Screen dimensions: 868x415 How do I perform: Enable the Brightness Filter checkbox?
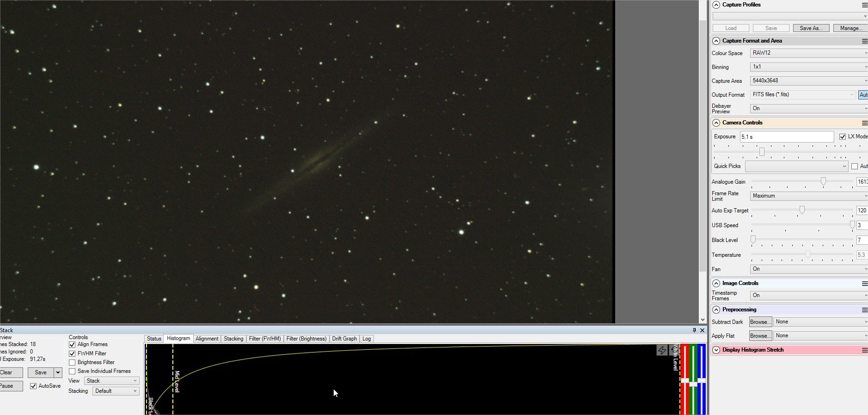click(x=72, y=362)
